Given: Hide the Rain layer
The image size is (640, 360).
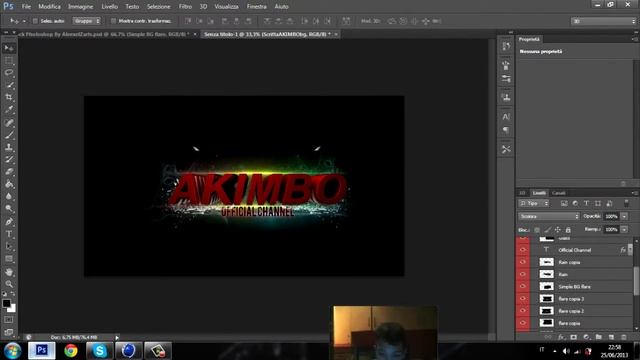Looking at the screenshot, I should point(522,274).
